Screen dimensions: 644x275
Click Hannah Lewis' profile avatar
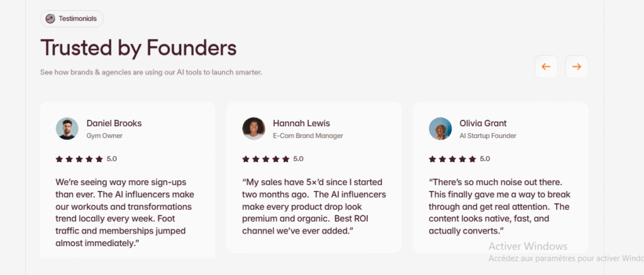[x=253, y=129]
